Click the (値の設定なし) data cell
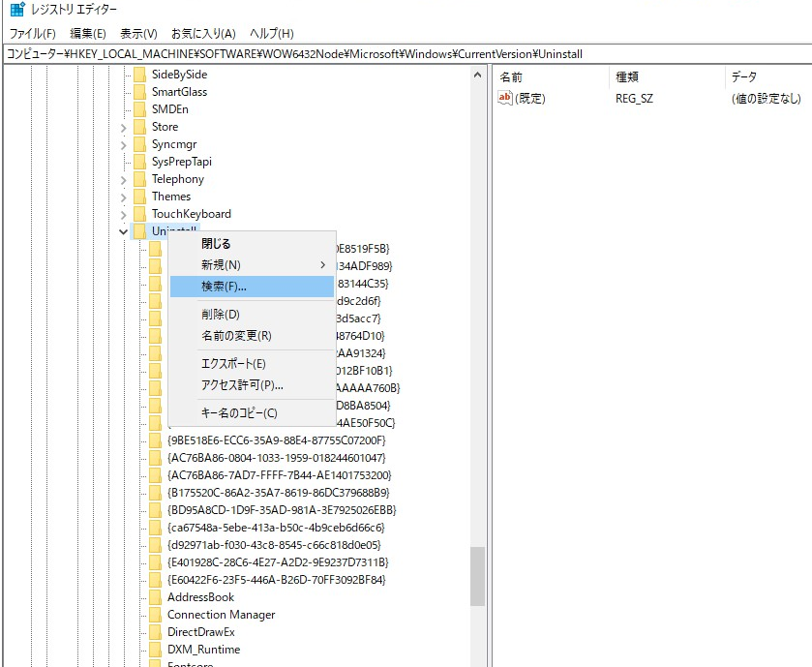The width and height of the screenshot is (812, 667). [767, 99]
